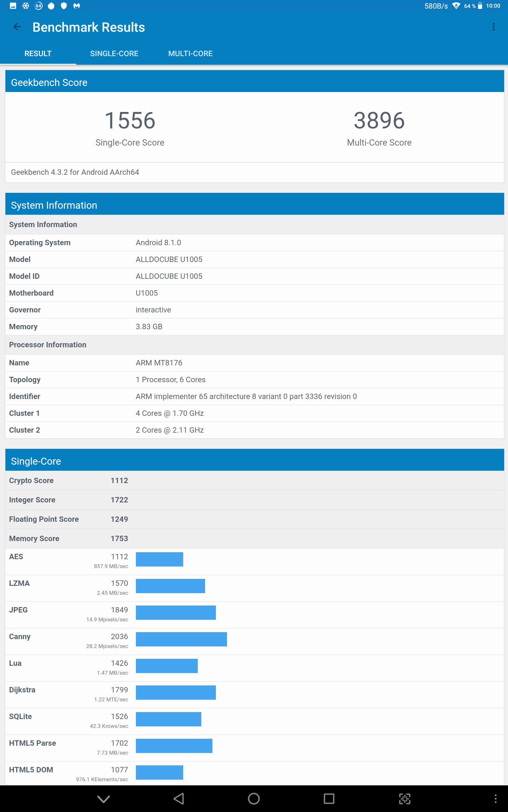Image resolution: width=508 pixels, height=812 pixels.
Task: Tap the circled 64 status bar icon
Action: point(39,6)
